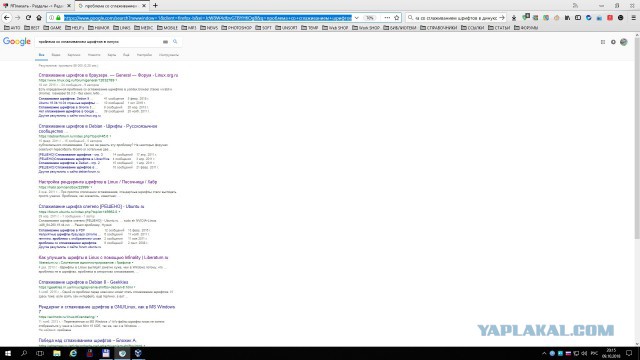Screen dimensions: 640x360
Task: Open a new tab with plus button
Action: point(155,6)
